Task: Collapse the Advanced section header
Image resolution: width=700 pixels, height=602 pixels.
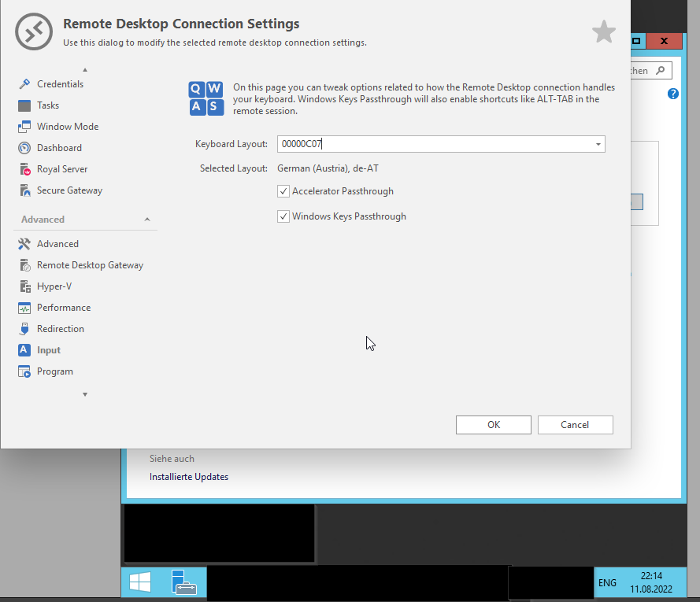Action: tap(147, 220)
